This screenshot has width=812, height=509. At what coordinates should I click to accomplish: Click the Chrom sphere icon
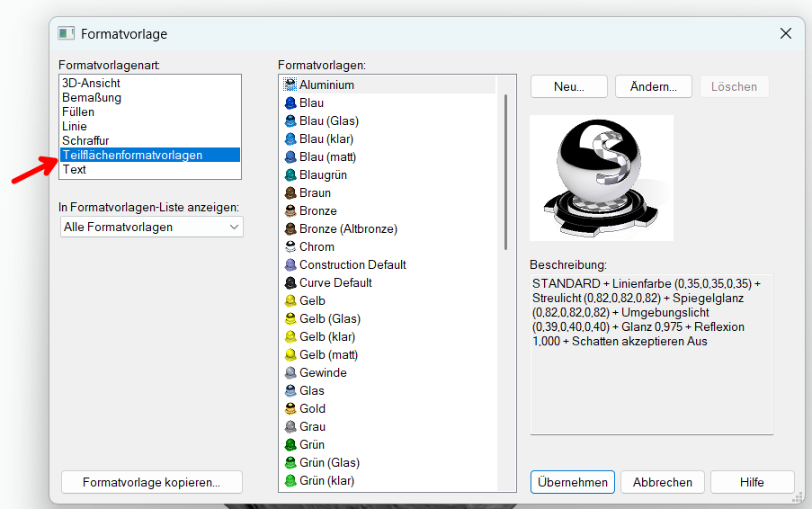290,247
